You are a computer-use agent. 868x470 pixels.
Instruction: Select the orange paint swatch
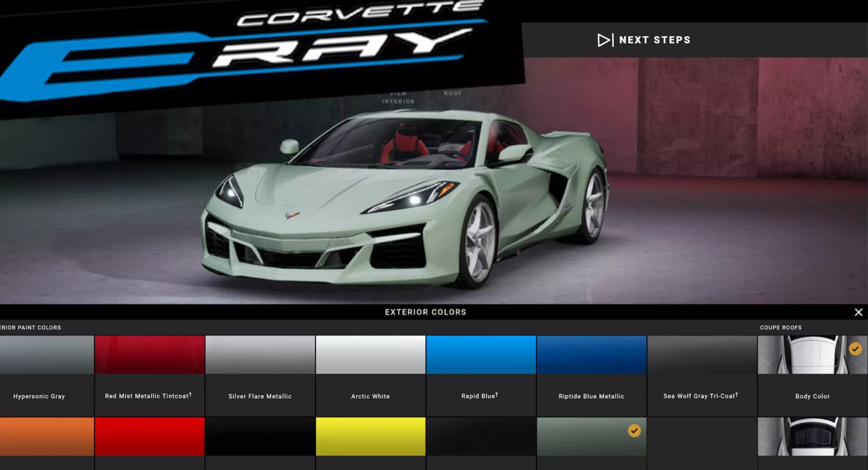(46, 437)
